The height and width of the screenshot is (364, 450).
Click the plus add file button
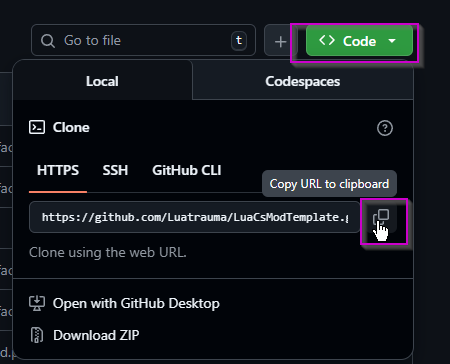tap(280, 41)
